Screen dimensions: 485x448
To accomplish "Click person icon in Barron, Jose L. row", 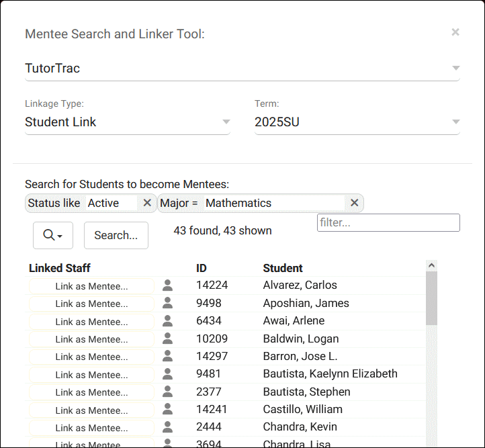I will click(168, 357).
